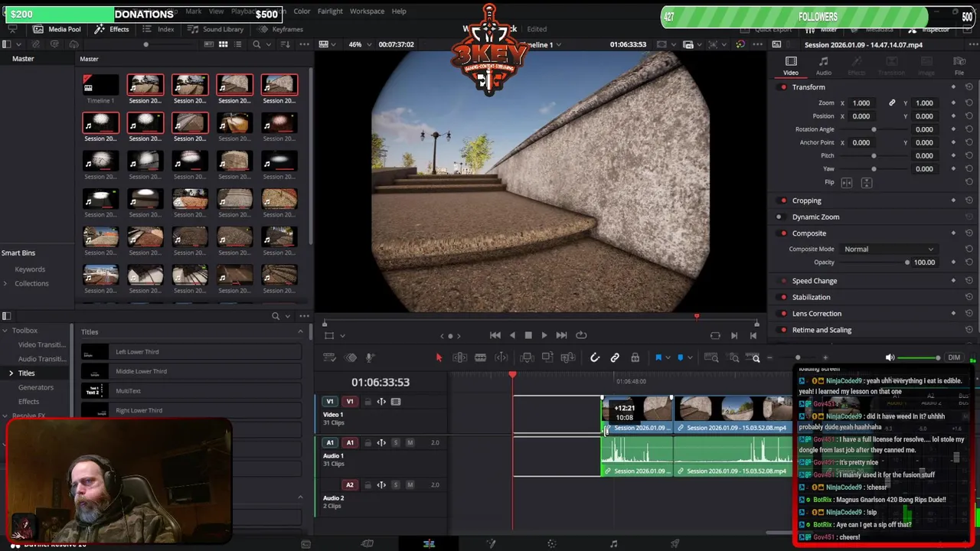Click the Replace Clip icon
Viewport: 980px width, 551px height.
pos(568,357)
